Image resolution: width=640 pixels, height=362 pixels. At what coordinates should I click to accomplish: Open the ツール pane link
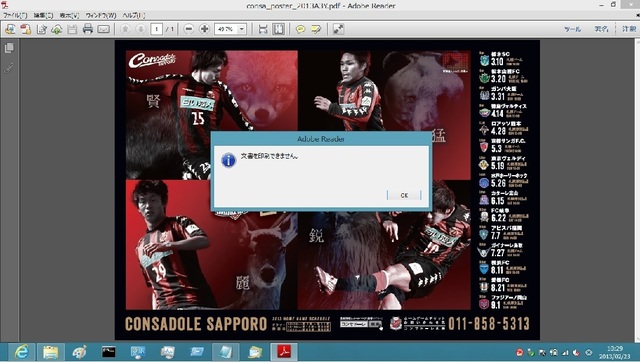[x=573, y=29]
